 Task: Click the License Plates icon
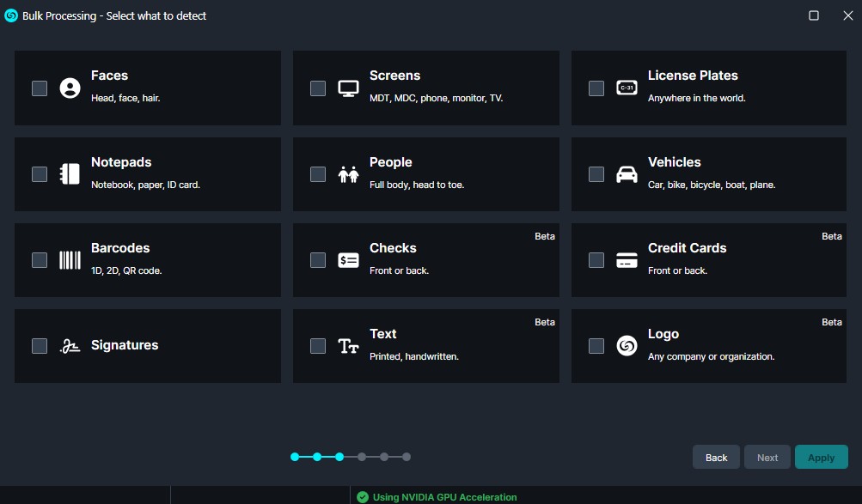[x=627, y=88]
